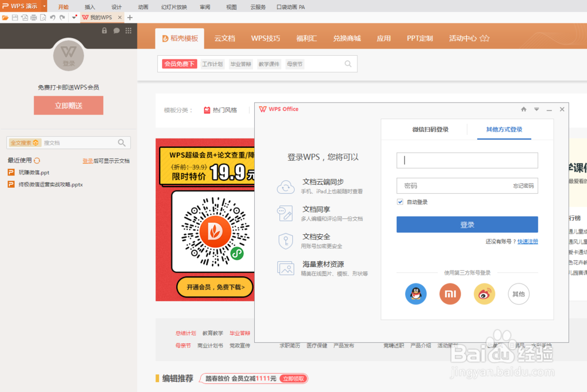The height and width of the screenshot is (392, 587).
Task: Click the Export to PDF icon
Action: [x=24, y=18]
